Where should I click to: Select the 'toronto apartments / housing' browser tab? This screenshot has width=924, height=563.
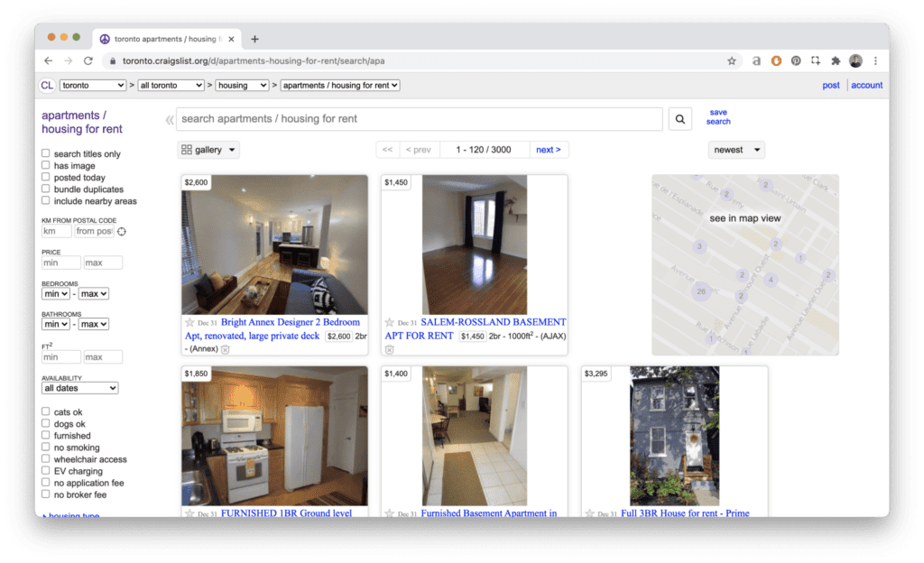pos(162,39)
